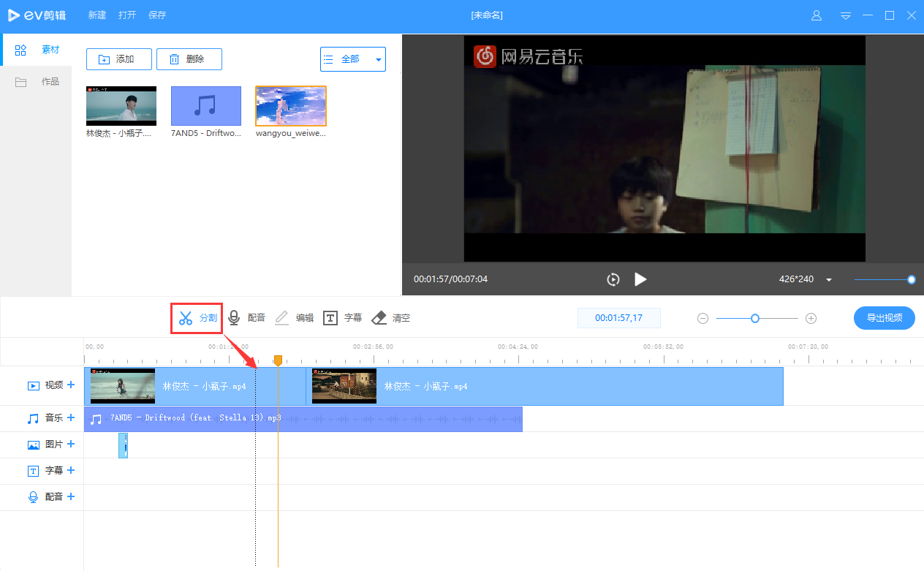
Task: Add audio to the 音乐 track
Action: pos(71,417)
